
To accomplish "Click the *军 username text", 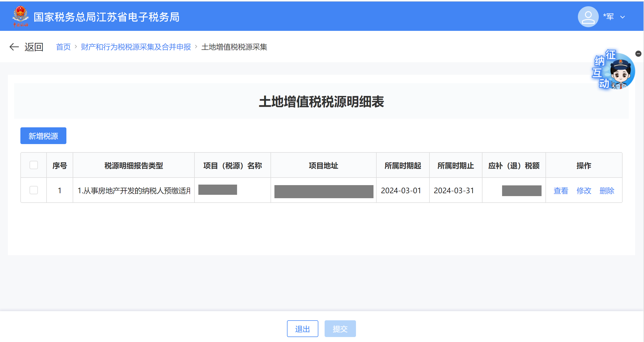I will coord(608,17).
